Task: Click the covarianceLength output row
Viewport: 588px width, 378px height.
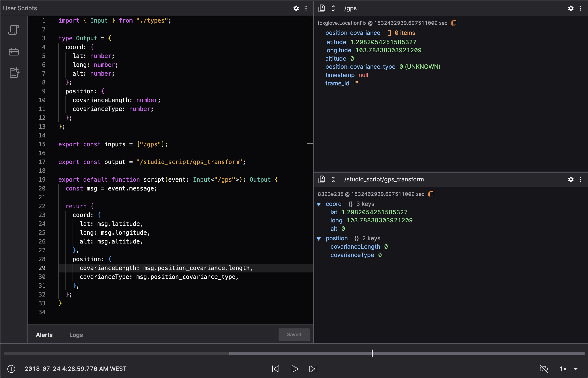Action: click(x=359, y=247)
